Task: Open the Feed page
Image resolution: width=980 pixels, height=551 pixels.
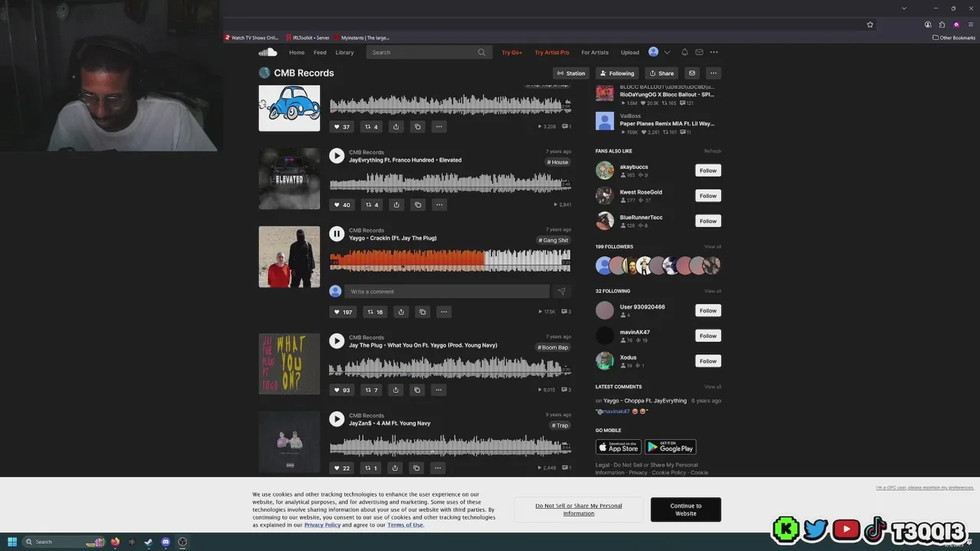Action: (320, 52)
